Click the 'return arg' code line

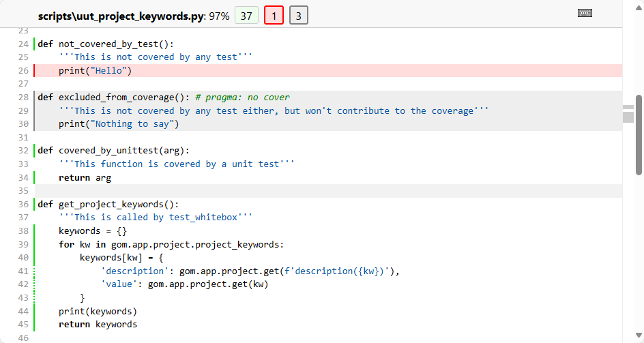[x=85, y=177]
